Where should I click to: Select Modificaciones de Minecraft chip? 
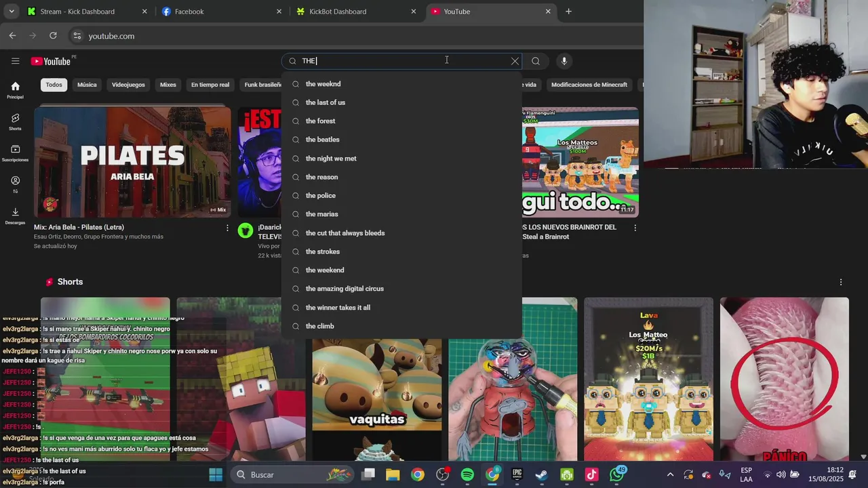point(589,85)
